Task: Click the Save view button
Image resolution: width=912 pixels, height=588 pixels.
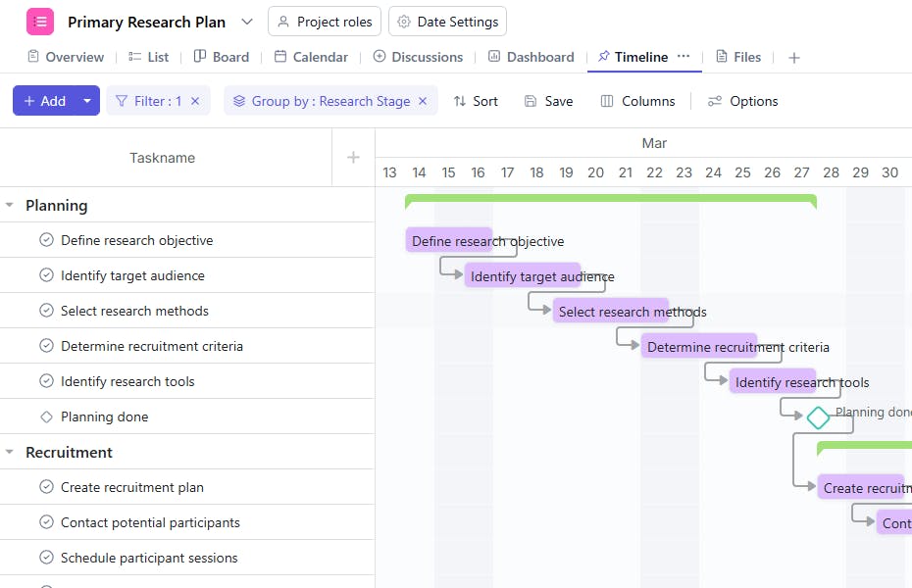Action: [548, 101]
